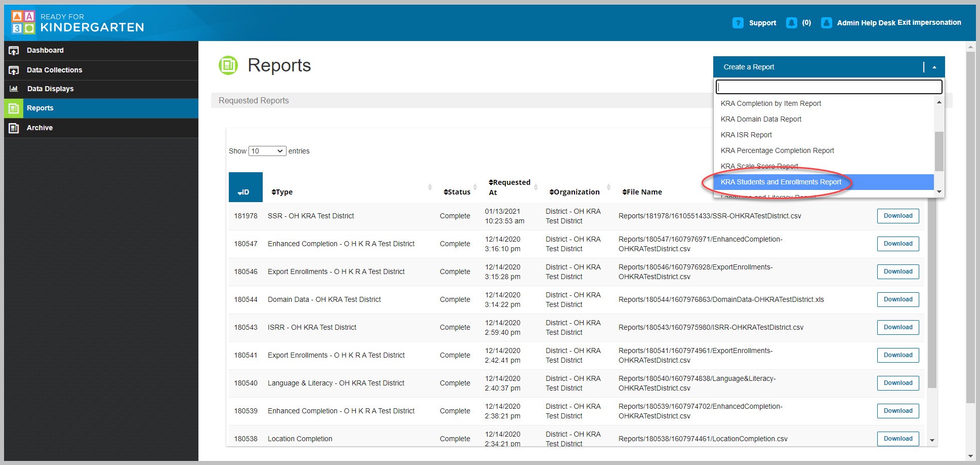
Task: Click the reports table scroll down arrow
Action: tap(932, 441)
